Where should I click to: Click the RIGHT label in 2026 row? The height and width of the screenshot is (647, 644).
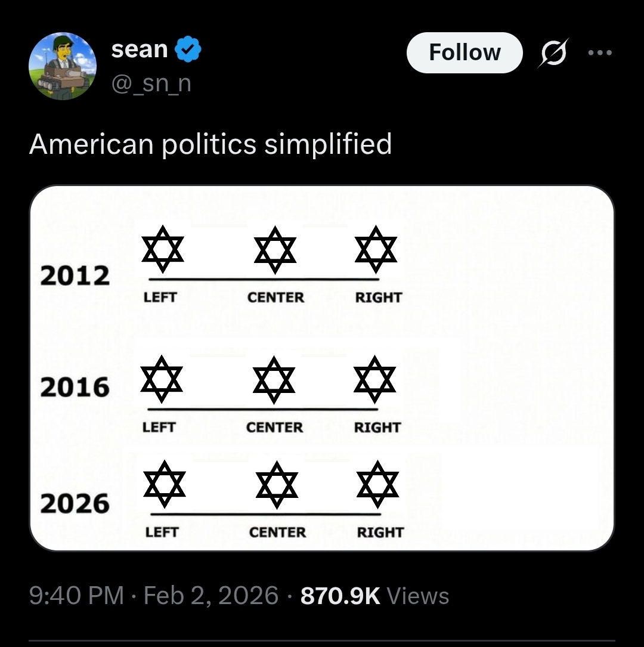click(x=380, y=532)
